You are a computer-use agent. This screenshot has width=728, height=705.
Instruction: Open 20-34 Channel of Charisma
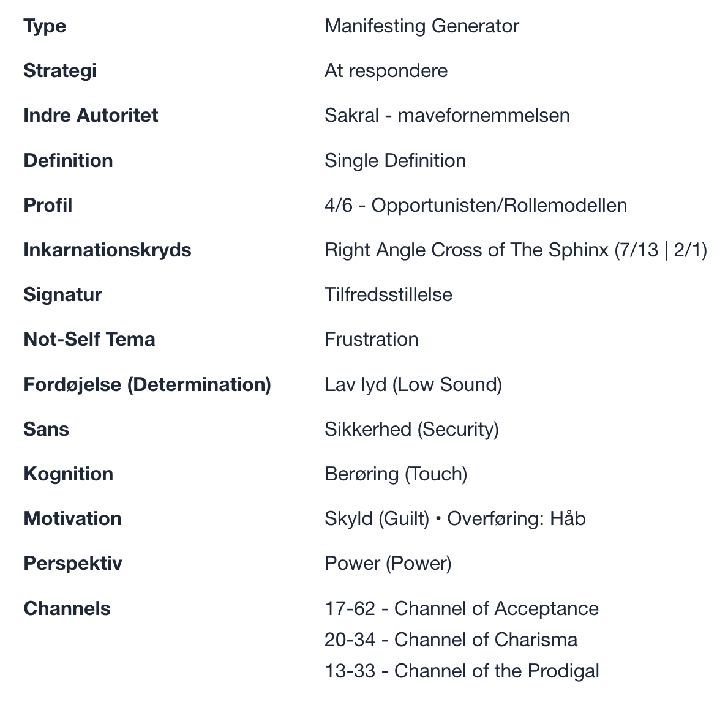[x=451, y=640]
